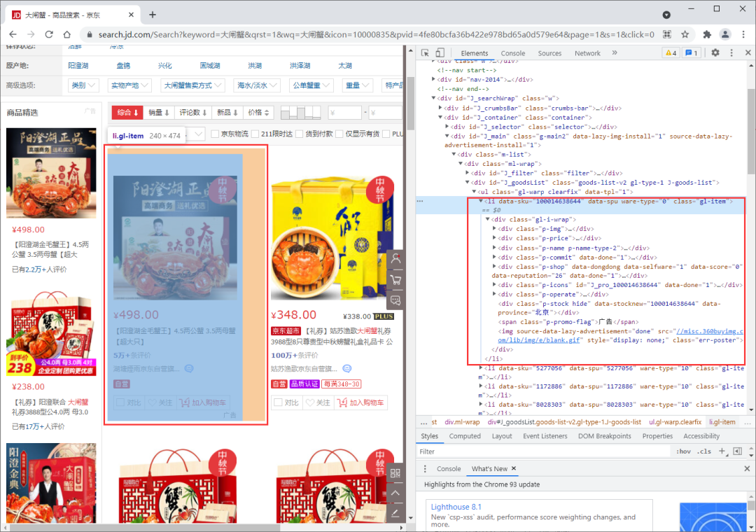
Task: Open the Chrome profile avatar icon
Action: 724,34
